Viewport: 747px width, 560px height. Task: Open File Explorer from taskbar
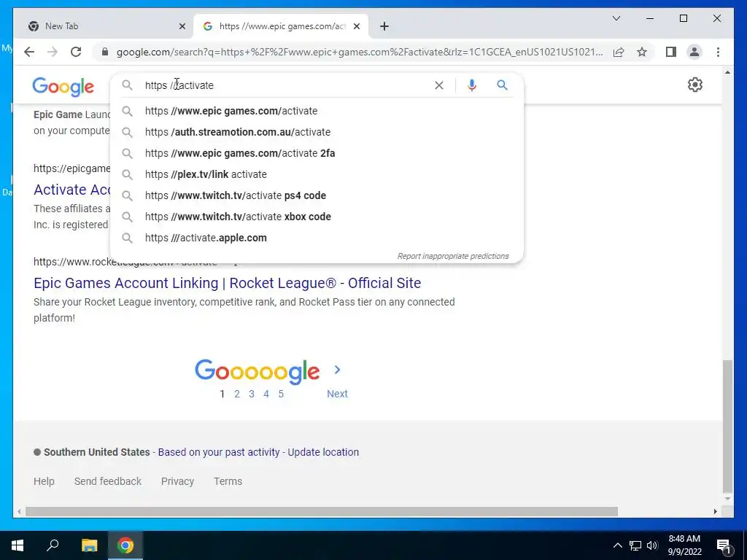(89, 545)
